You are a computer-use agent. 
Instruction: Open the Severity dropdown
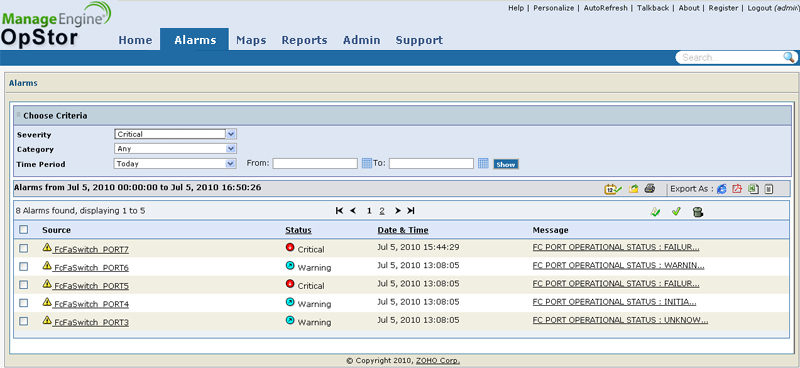tap(176, 134)
